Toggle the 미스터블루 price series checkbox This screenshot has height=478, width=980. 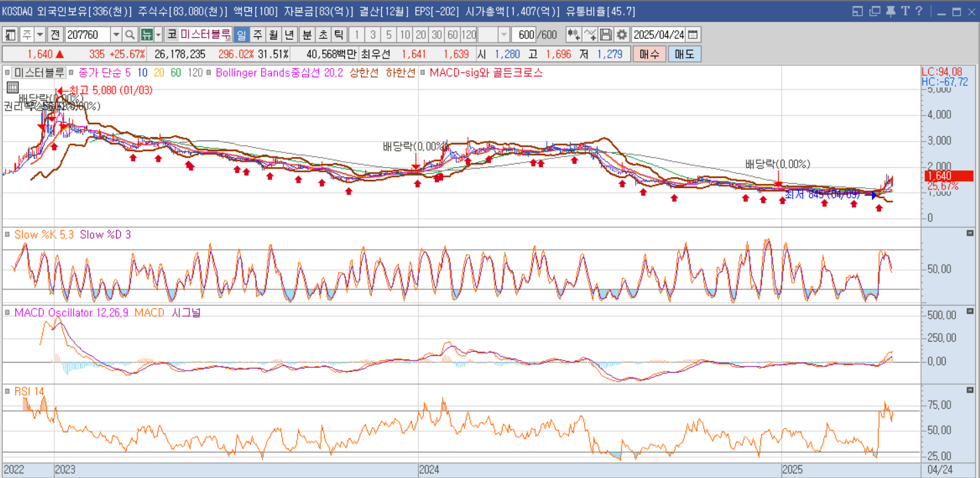pos(7,73)
